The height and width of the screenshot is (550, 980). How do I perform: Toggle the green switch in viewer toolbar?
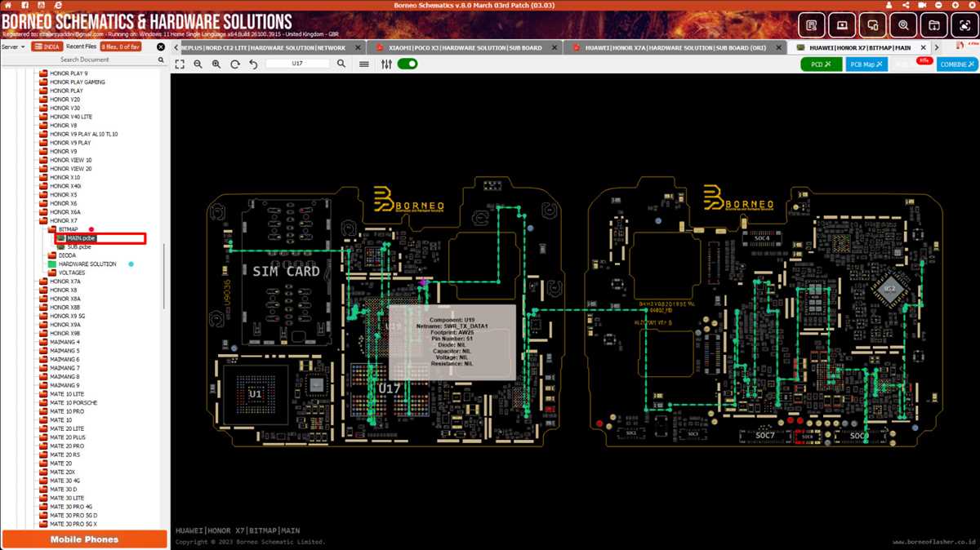[408, 64]
